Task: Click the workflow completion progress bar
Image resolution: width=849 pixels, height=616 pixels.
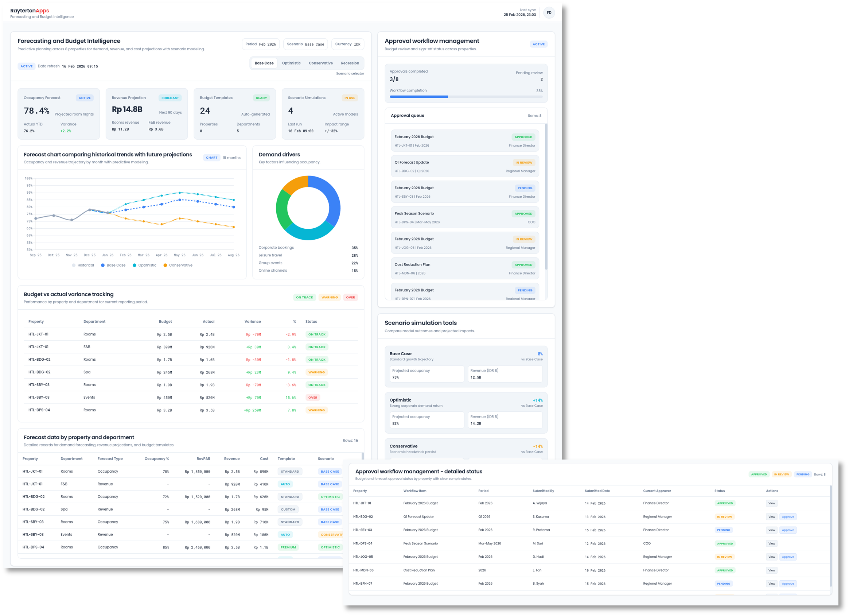Action: pyautogui.click(x=466, y=97)
